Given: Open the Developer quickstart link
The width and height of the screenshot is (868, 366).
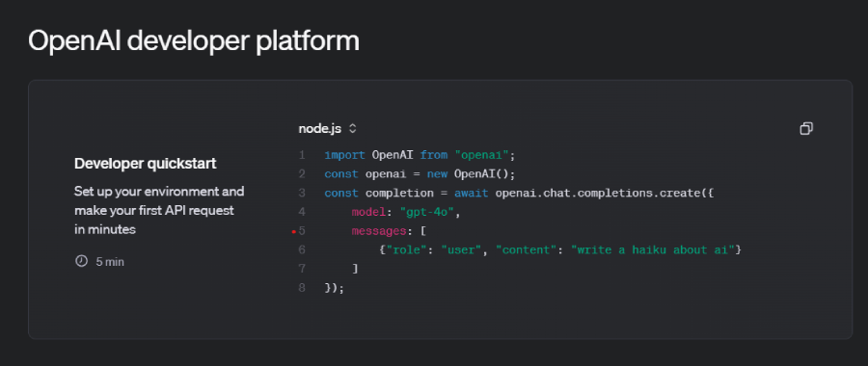Looking at the screenshot, I should [145, 164].
